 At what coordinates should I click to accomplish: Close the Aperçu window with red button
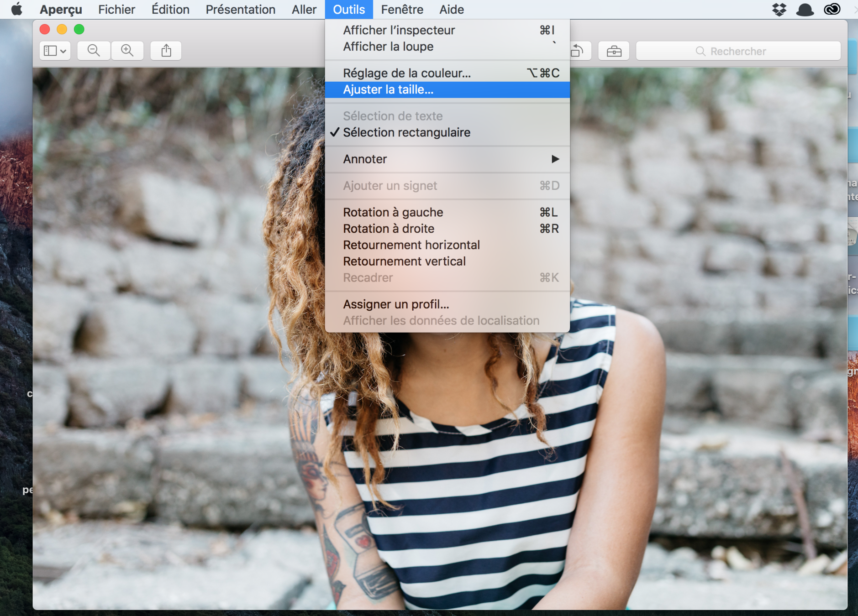pos(45,30)
